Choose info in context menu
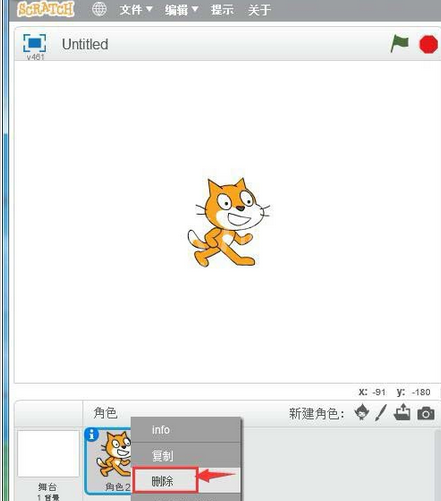Viewport: 441px width, 501px height. point(186,430)
